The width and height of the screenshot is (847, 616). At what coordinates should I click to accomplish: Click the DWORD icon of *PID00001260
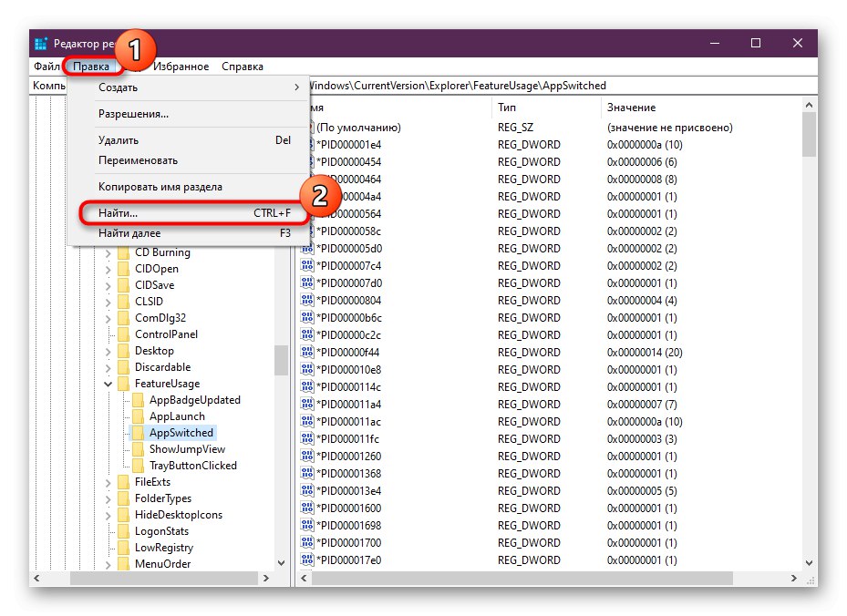pyautogui.click(x=307, y=456)
